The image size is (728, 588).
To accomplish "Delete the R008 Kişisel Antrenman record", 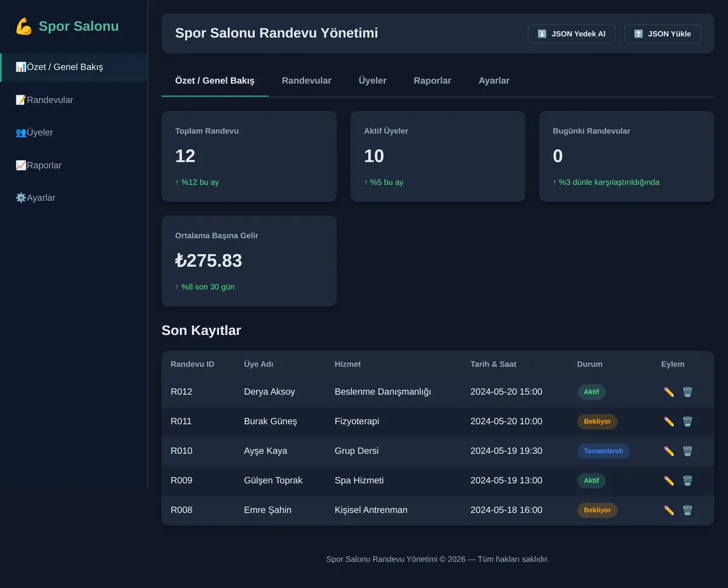I will coord(687,510).
